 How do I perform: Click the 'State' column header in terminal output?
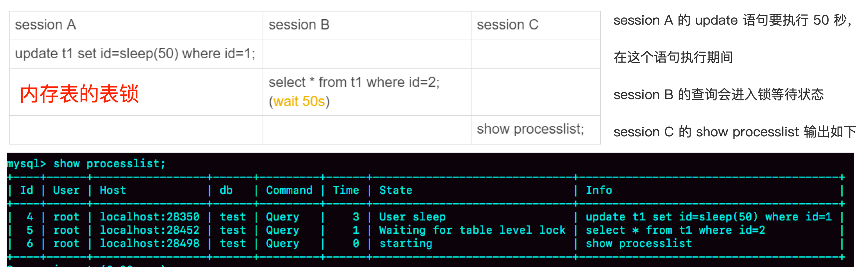tap(396, 191)
